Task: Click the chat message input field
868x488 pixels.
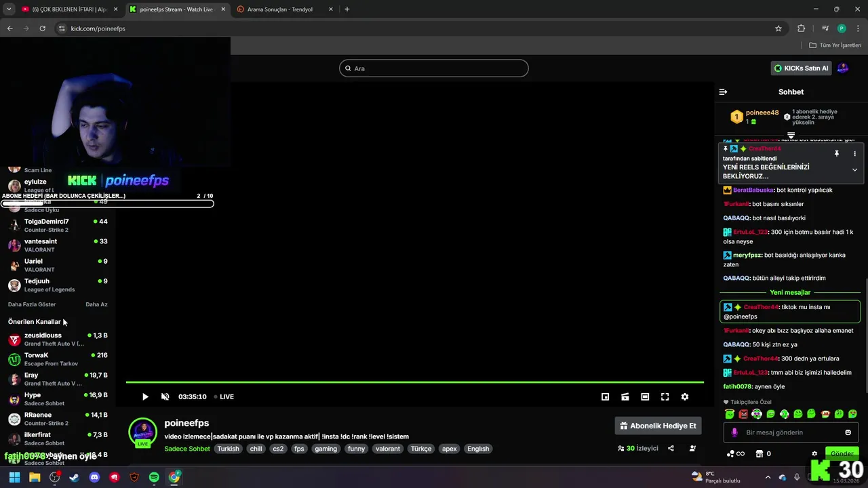Action: 791,432
